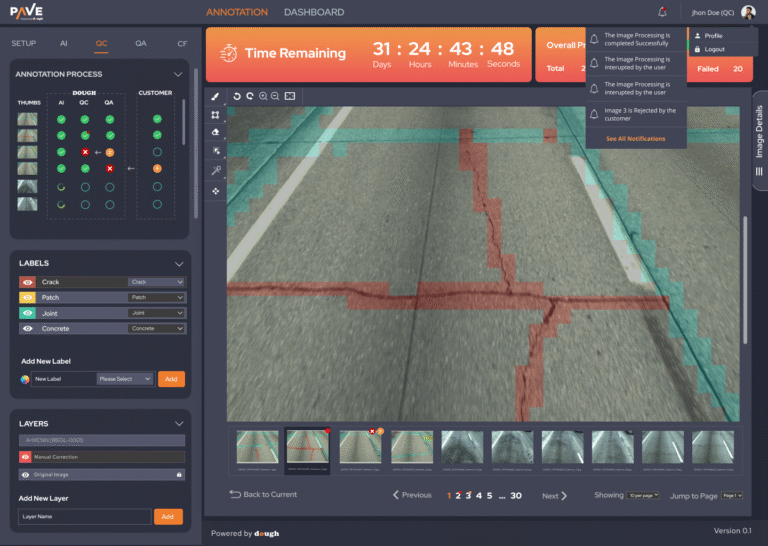Click Add button next to Layer Name

coord(168,516)
